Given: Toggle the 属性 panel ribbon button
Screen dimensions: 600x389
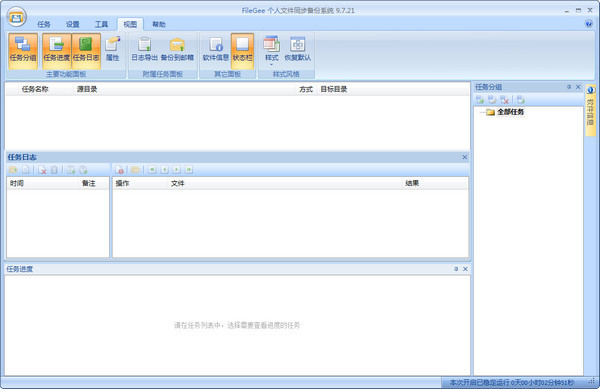Looking at the screenshot, I should pos(112,50).
